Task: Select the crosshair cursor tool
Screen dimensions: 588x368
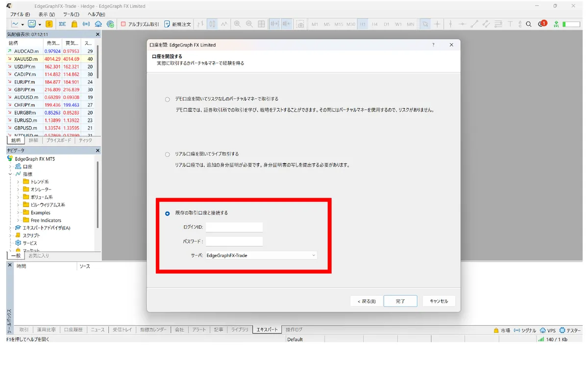Action: pos(437,24)
